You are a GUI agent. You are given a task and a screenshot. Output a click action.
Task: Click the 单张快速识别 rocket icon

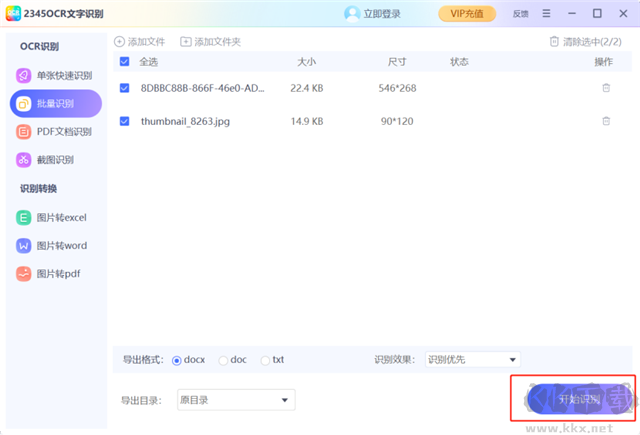tap(24, 75)
